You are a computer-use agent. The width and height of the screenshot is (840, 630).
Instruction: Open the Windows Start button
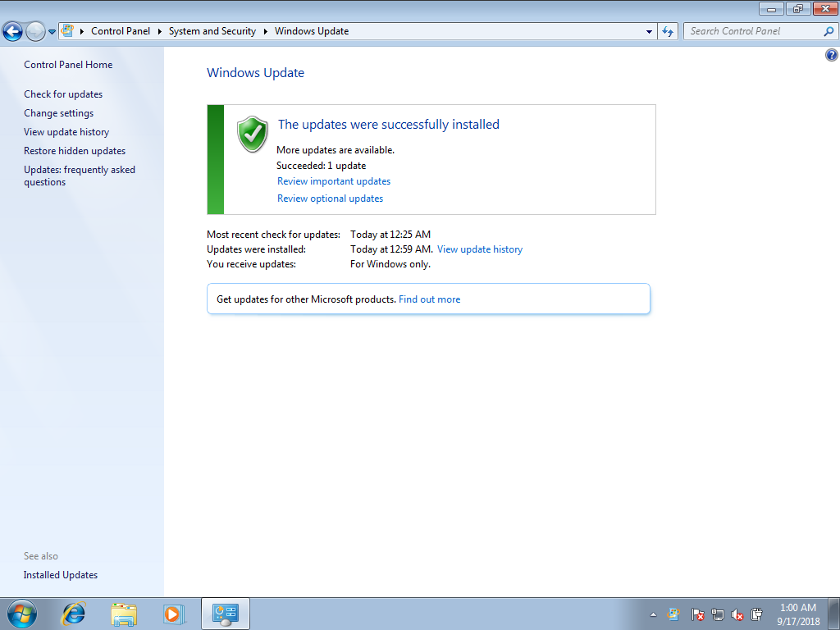(22, 614)
